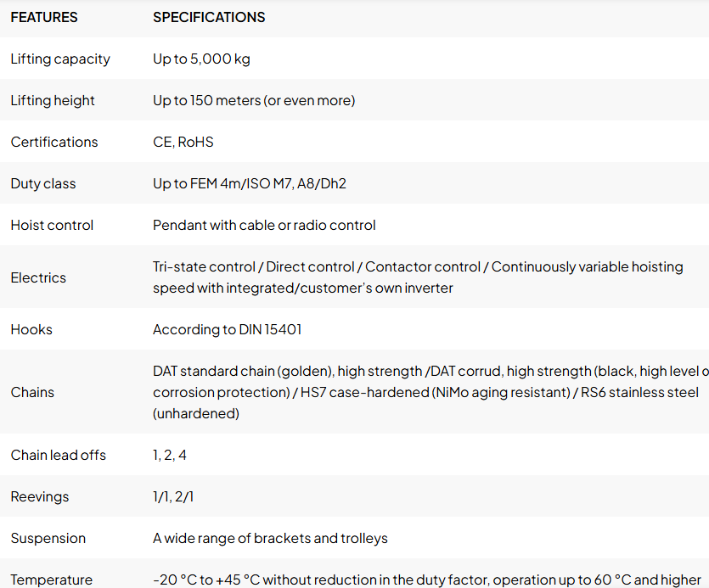The height and width of the screenshot is (588, 709).
Task: Select the Hooks row label
Action: pyautogui.click(x=31, y=329)
